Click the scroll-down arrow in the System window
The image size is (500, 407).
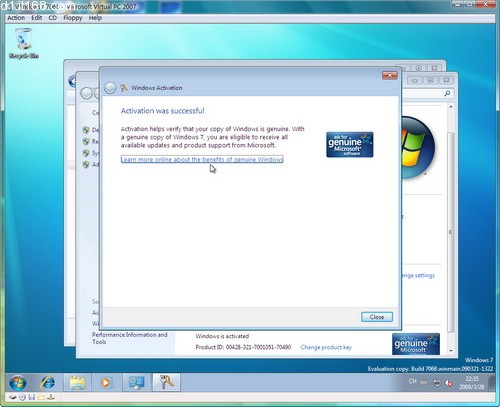451,351
